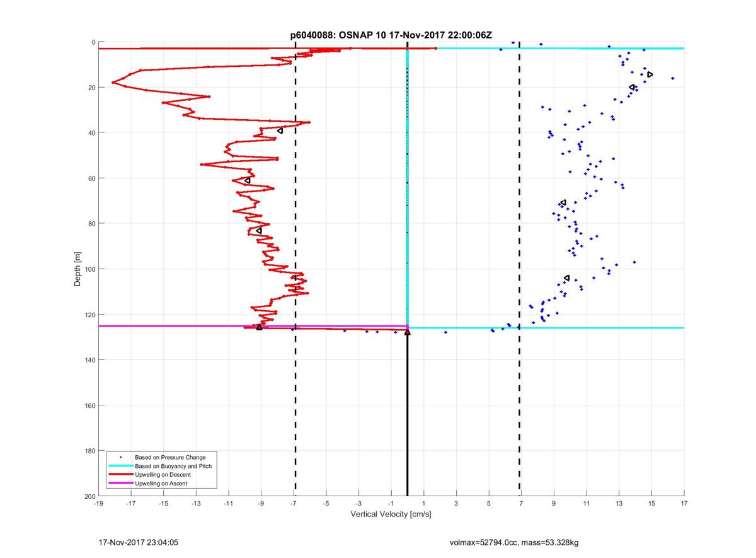Viewport: 756px width, 558px height.
Task: Click the x-axis tick label '9'
Action: 554,503
